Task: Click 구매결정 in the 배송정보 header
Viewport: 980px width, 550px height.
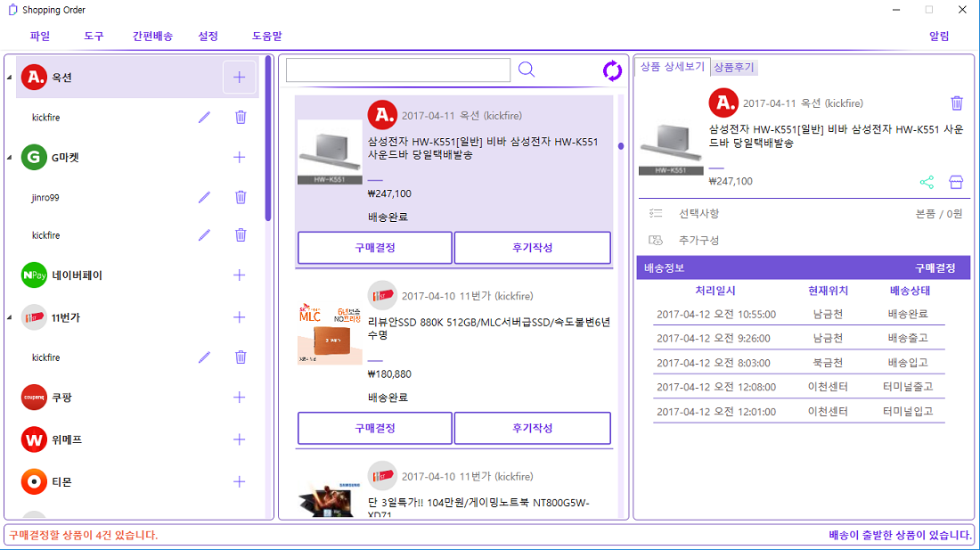Action: 935,268
